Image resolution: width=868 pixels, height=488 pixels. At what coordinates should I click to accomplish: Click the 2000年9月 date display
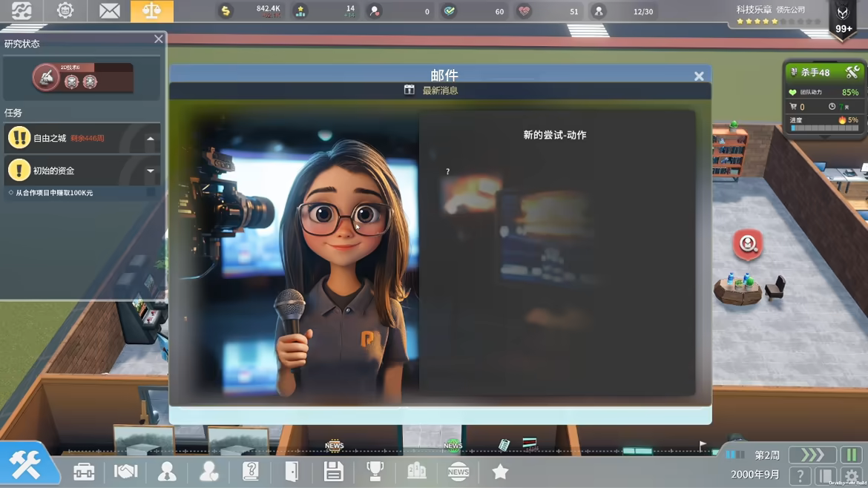(x=755, y=474)
